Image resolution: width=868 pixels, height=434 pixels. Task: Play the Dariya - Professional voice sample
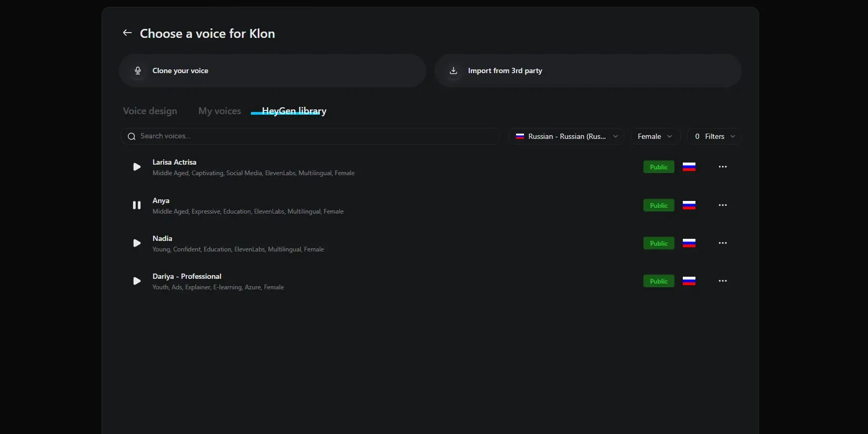click(x=137, y=281)
